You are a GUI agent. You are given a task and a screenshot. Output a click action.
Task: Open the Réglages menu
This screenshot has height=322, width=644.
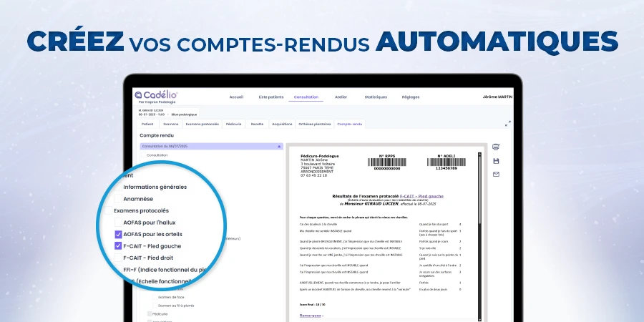click(411, 97)
